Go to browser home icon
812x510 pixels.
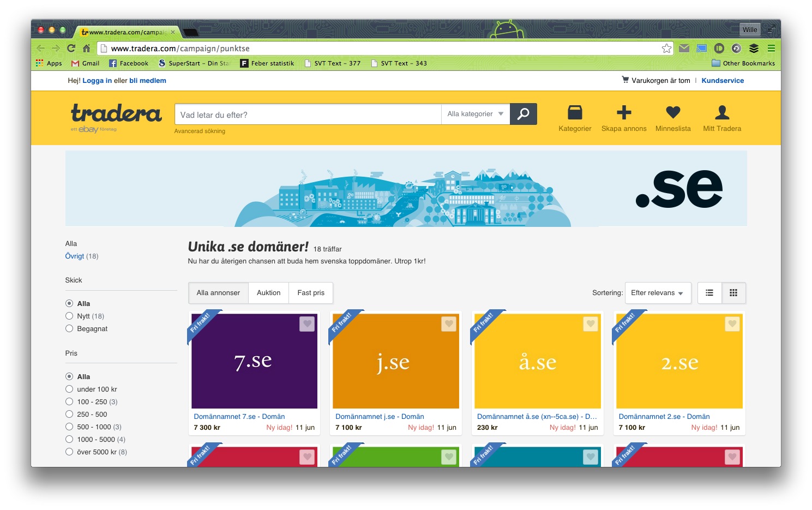point(86,48)
